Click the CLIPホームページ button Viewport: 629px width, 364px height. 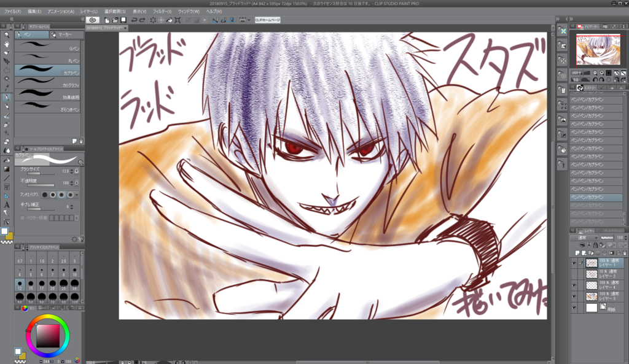[x=268, y=20]
